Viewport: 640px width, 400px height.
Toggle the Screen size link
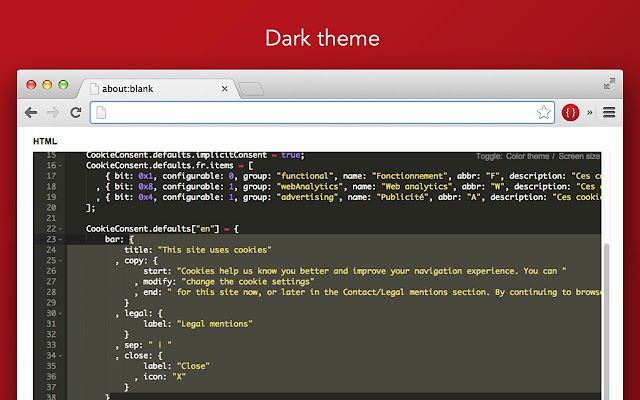coord(579,156)
